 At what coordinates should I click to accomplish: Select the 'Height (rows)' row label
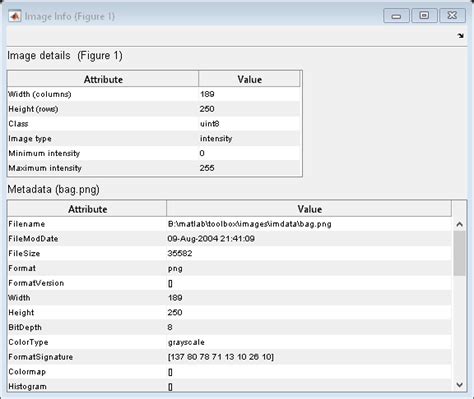[x=33, y=109]
